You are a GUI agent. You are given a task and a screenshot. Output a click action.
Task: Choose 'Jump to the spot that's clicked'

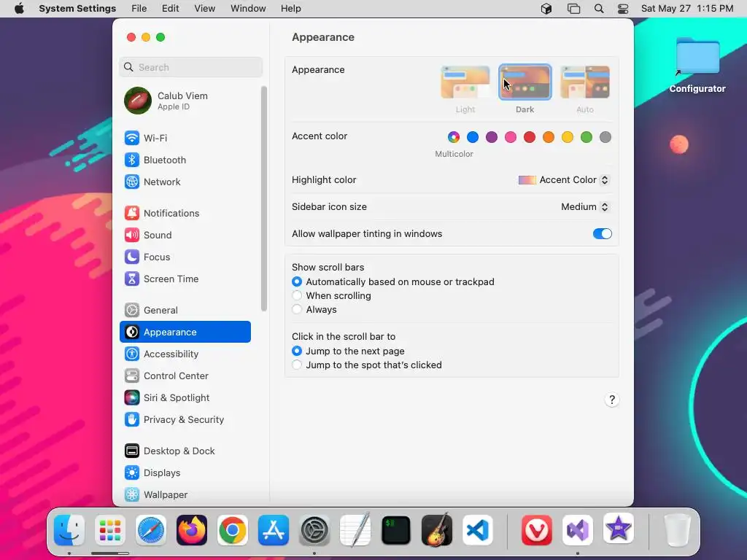point(367,365)
